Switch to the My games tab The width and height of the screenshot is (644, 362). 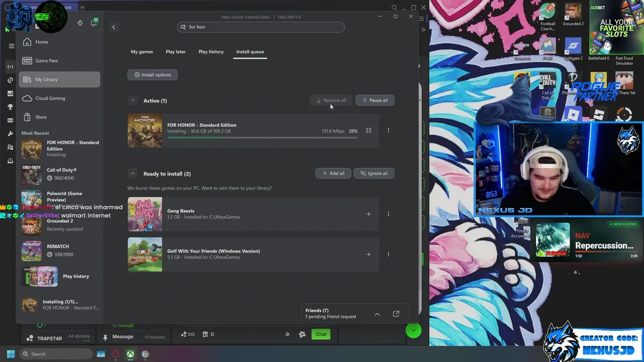click(x=142, y=52)
